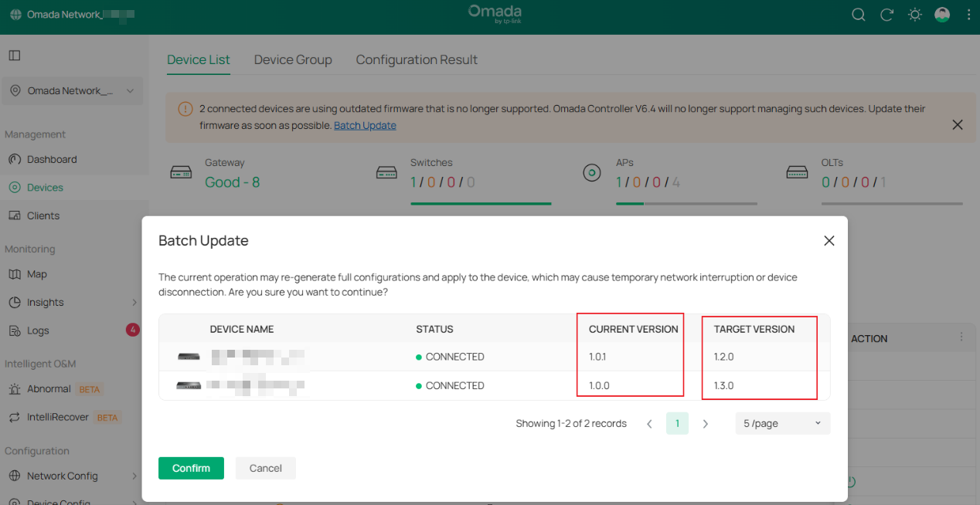Viewport: 980px width, 505px height.
Task: Confirm the batch firmware update
Action: click(191, 468)
